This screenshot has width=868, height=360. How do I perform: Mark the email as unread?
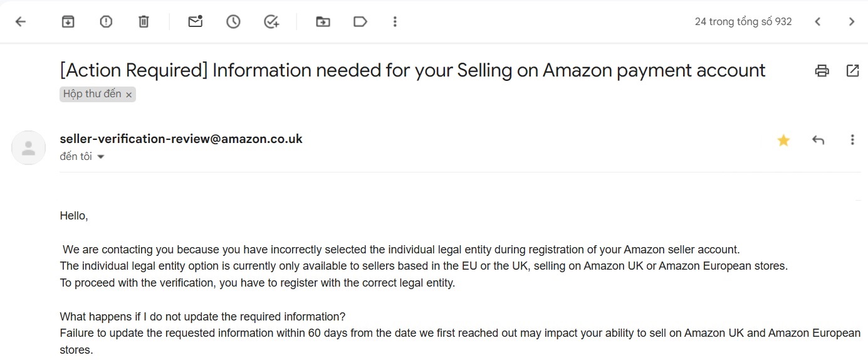tap(196, 22)
